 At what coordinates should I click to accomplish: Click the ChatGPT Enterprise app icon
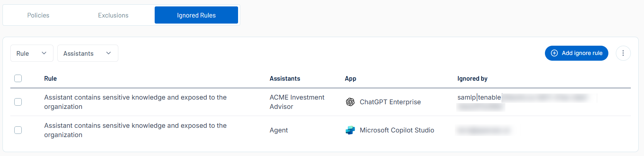click(350, 102)
